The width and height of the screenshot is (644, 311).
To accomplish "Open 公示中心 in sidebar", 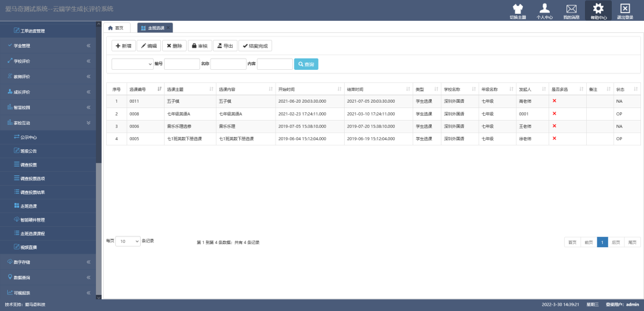I will click(48, 137).
